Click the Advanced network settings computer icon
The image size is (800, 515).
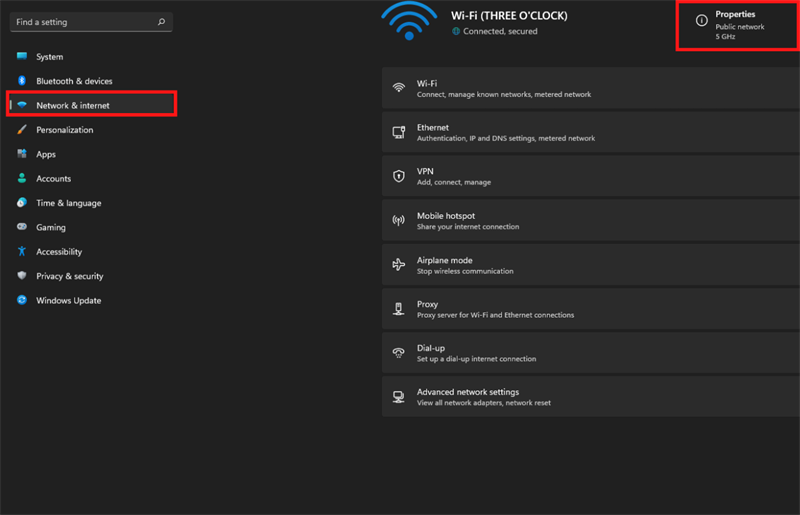pos(399,397)
